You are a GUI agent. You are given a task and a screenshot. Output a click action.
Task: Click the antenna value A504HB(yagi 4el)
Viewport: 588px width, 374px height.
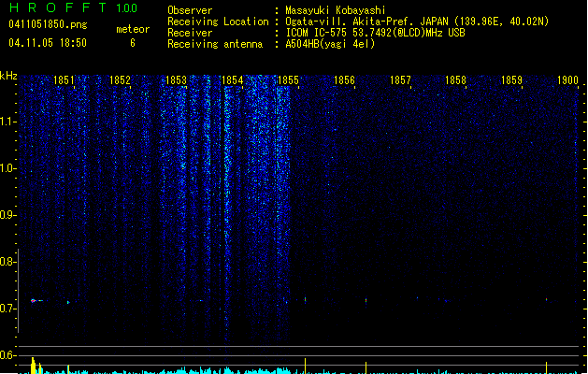330,44
